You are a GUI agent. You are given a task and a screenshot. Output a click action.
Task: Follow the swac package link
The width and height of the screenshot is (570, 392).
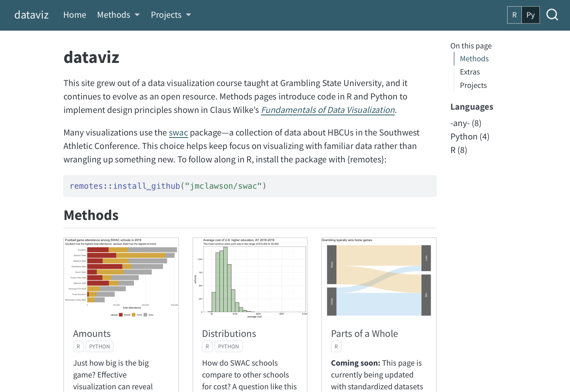click(178, 133)
